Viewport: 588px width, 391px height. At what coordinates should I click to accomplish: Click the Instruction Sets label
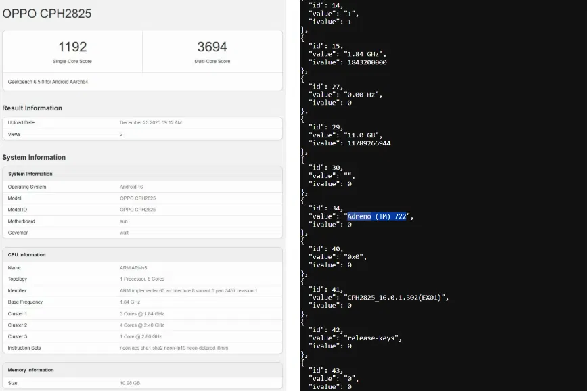(24, 348)
